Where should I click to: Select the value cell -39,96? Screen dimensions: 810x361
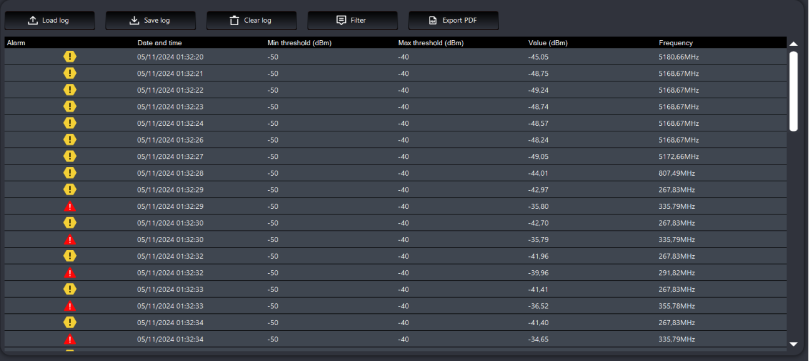pyautogui.click(x=538, y=273)
